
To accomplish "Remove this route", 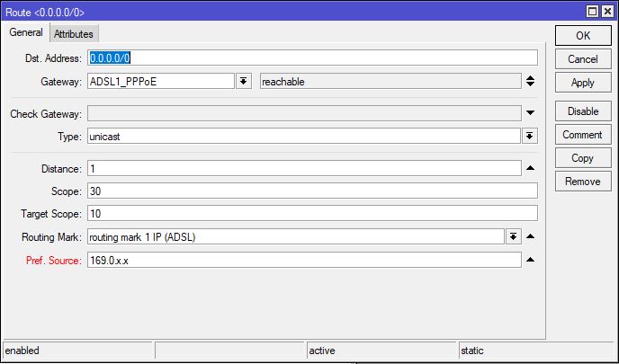I will click(x=583, y=182).
